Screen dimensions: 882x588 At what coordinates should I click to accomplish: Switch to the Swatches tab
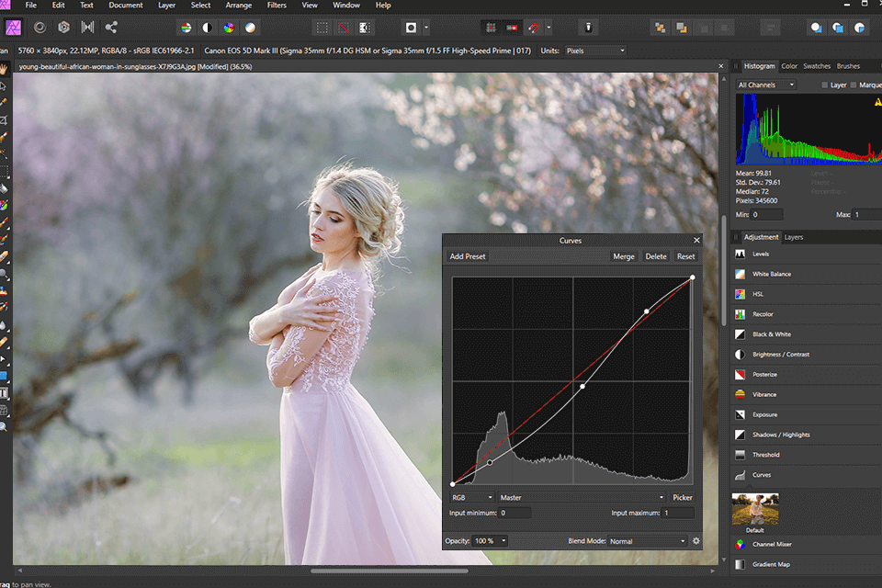click(817, 66)
